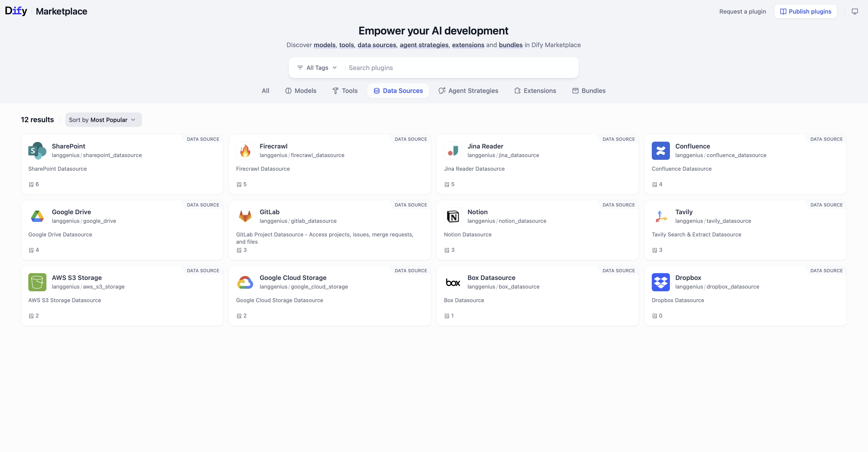The width and height of the screenshot is (868, 452).
Task: Open the All Tags dropdown
Action: 317,68
